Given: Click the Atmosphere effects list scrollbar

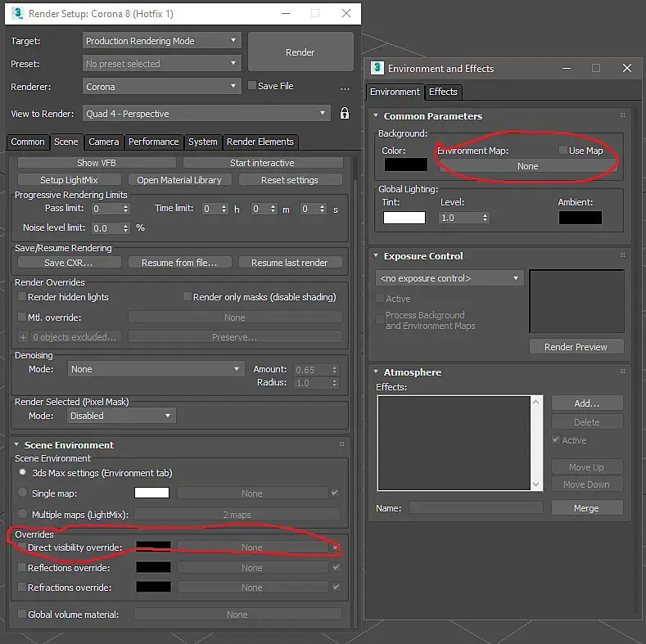Looking at the screenshot, I should [x=536, y=443].
